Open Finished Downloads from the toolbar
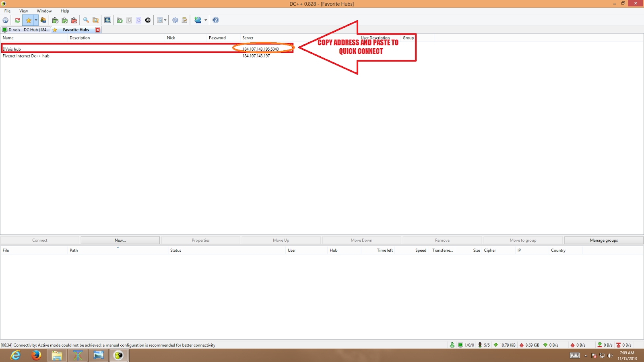This screenshot has width=644, height=362. (65, 20)
